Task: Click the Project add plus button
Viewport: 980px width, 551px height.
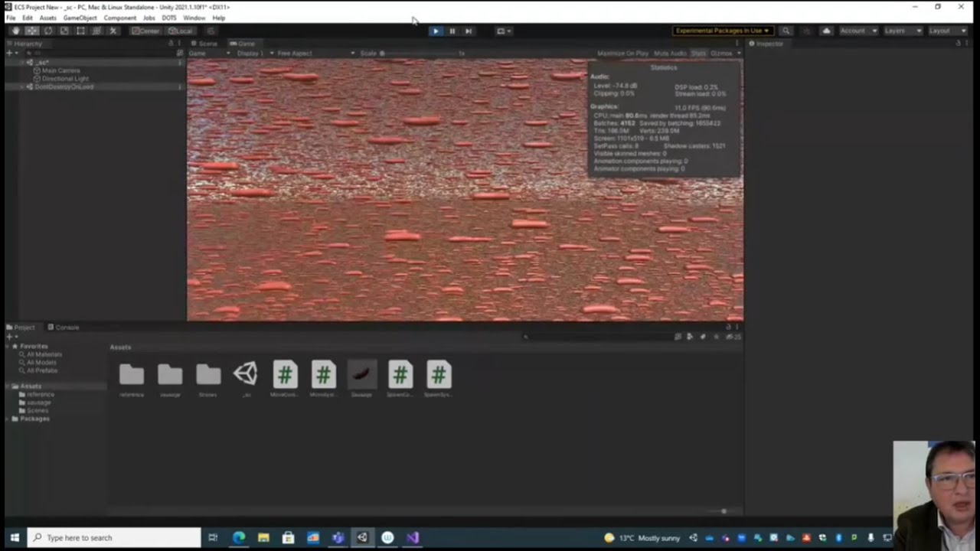Action: tap(11, 337)
